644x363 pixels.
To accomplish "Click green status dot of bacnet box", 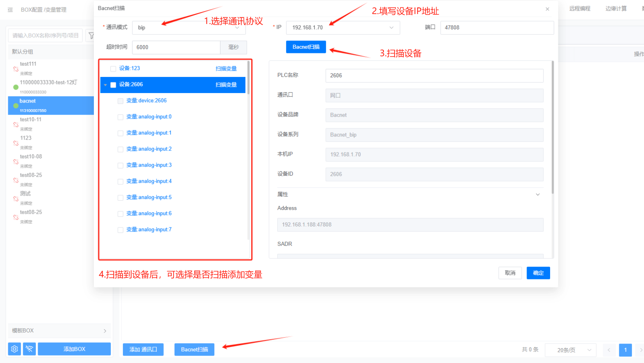I will (16, 106).
